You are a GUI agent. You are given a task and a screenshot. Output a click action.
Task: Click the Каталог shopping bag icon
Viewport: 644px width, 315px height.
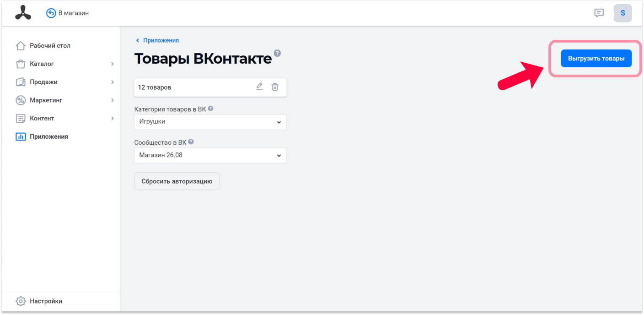tap(21, 64)
